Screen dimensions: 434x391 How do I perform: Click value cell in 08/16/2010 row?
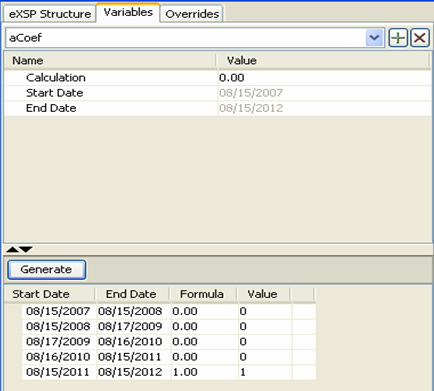[265, 357]
